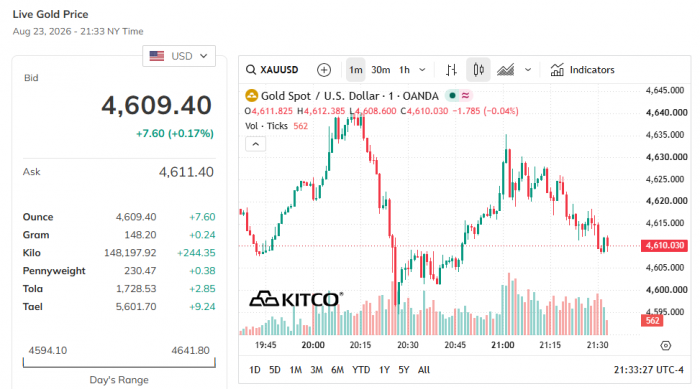The image size is (700, 389).
Task: Click the compare/add symbol plus icon
Action: coord(324,70)
